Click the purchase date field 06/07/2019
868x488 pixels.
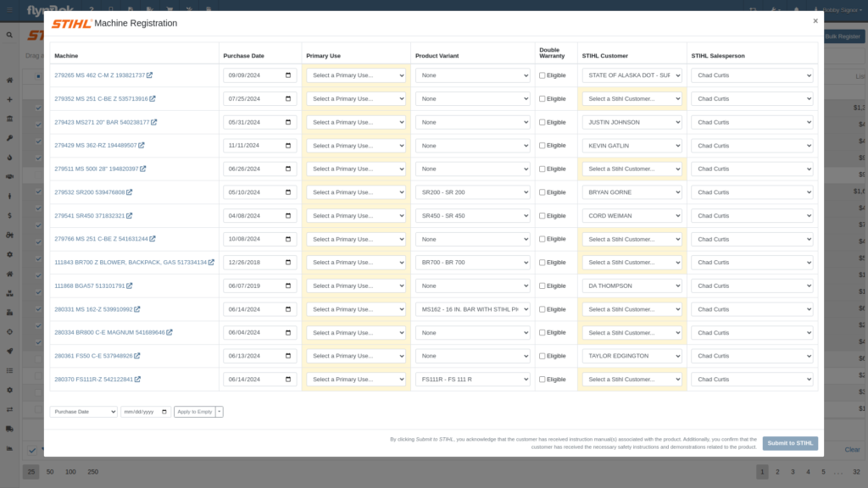(x=259, y=286)
